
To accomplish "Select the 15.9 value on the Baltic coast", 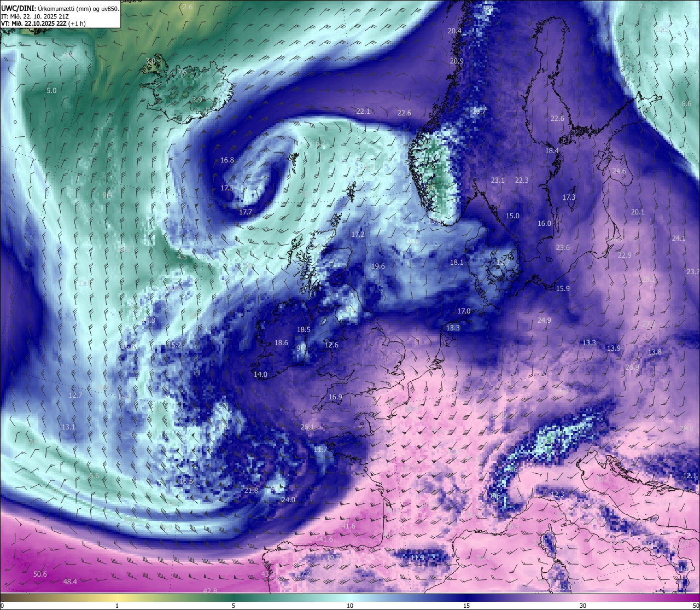I will (x=563, y=288).
